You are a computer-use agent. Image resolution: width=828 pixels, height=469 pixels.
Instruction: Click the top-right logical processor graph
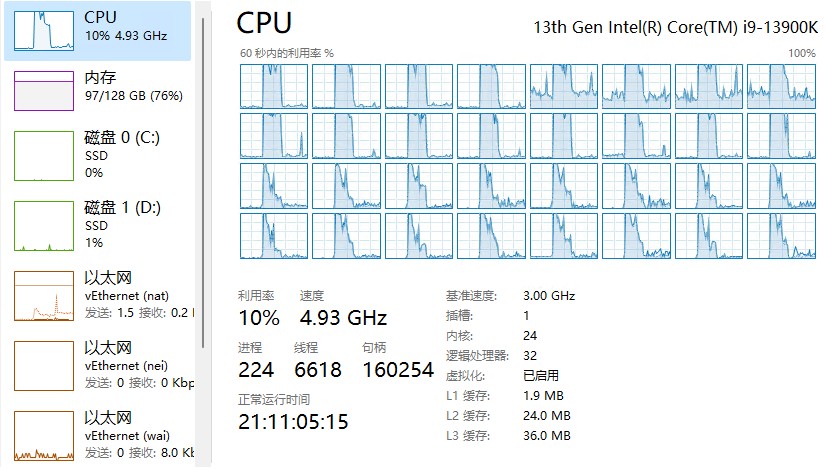coord(781,86)
